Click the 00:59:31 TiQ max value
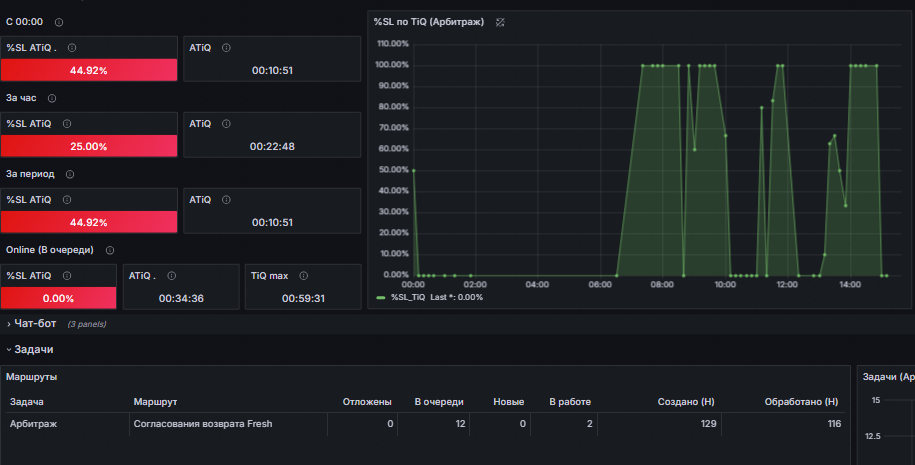The image size is (915, 465). tap(303, 298)
